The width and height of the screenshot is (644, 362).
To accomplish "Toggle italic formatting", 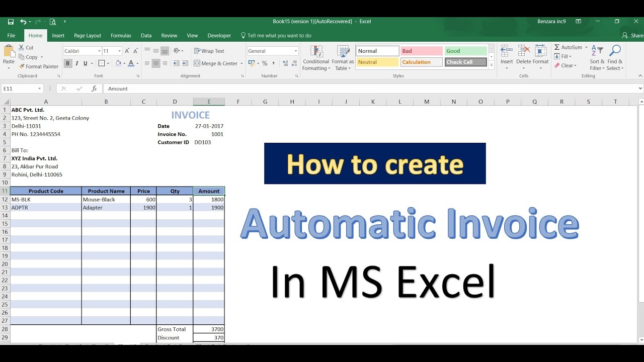I will tap(76, 63).
